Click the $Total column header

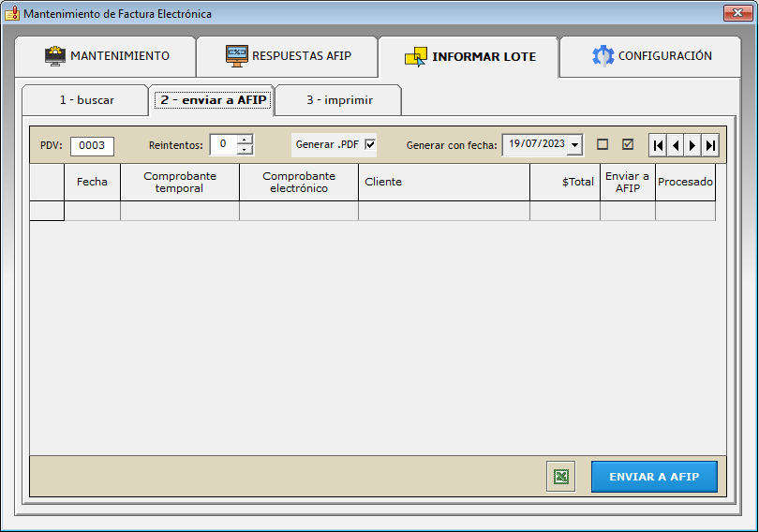click(565, 182)
